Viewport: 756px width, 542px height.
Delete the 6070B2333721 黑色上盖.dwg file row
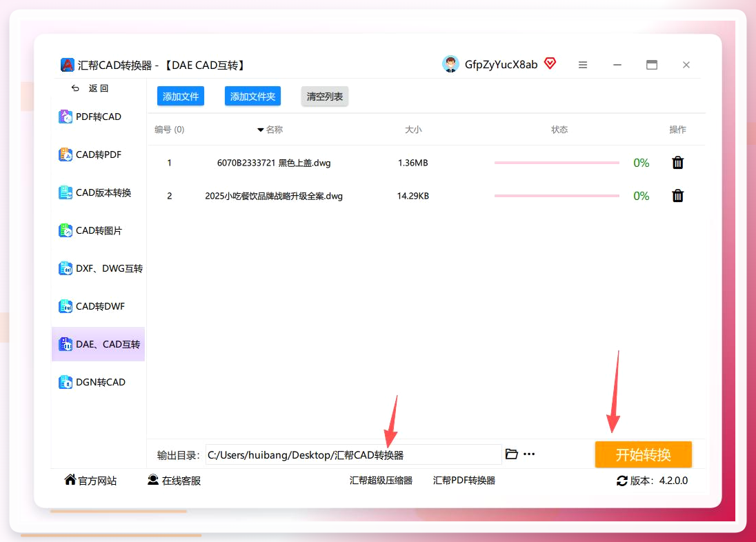[x=678, y=163]
